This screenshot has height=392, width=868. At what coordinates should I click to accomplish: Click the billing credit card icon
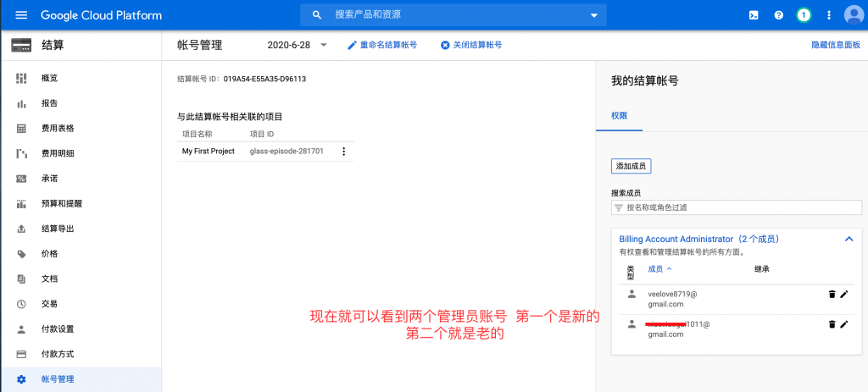point(21,46)
